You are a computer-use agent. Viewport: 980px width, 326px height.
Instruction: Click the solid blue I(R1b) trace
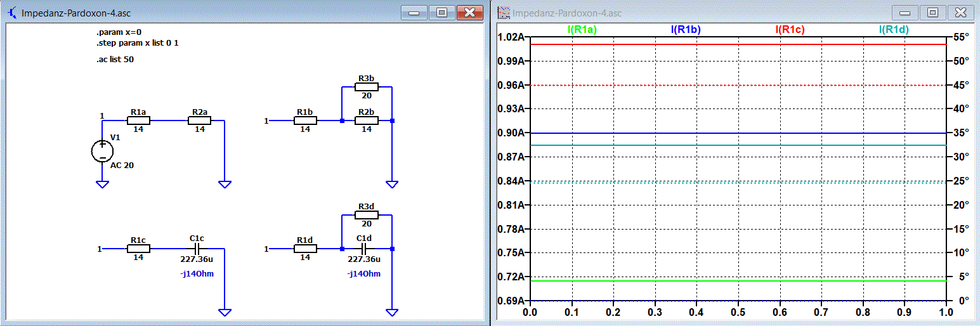[738, 133]
